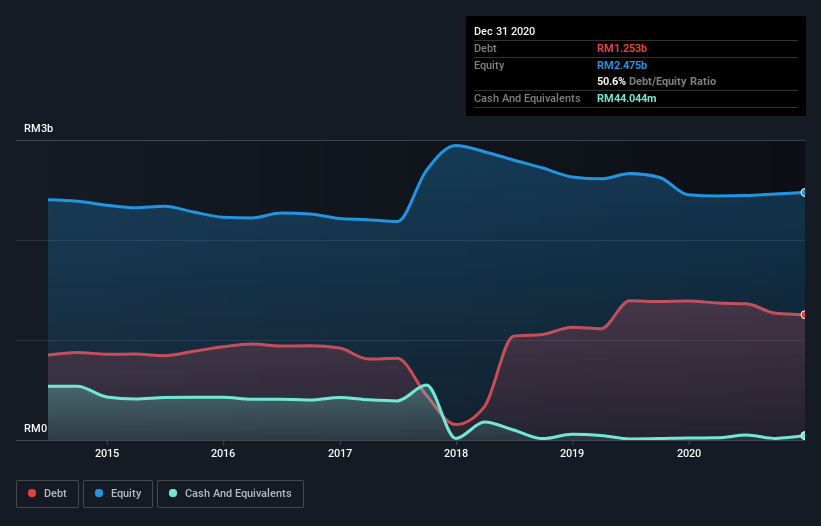
Task: Click the teal Cash legend dot
Action: point(173,493)
